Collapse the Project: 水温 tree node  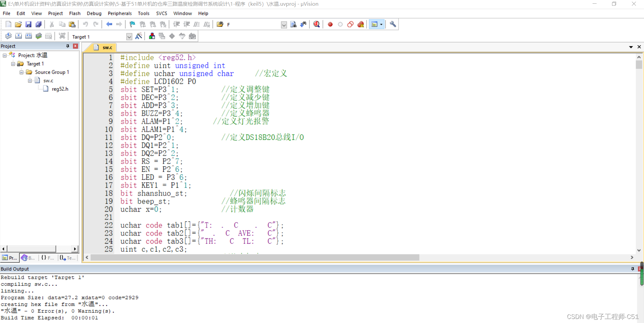click(5, 55)
